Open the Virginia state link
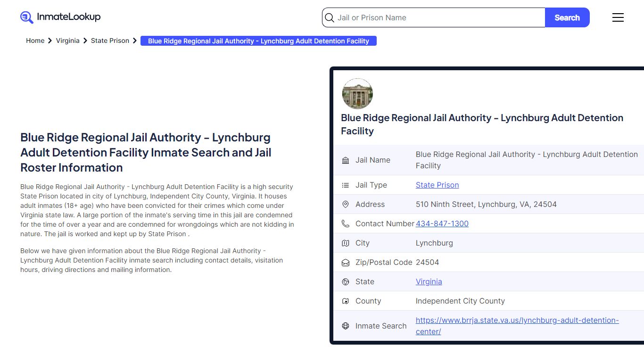This screenshot has width=644, height=362. [429, 282]
